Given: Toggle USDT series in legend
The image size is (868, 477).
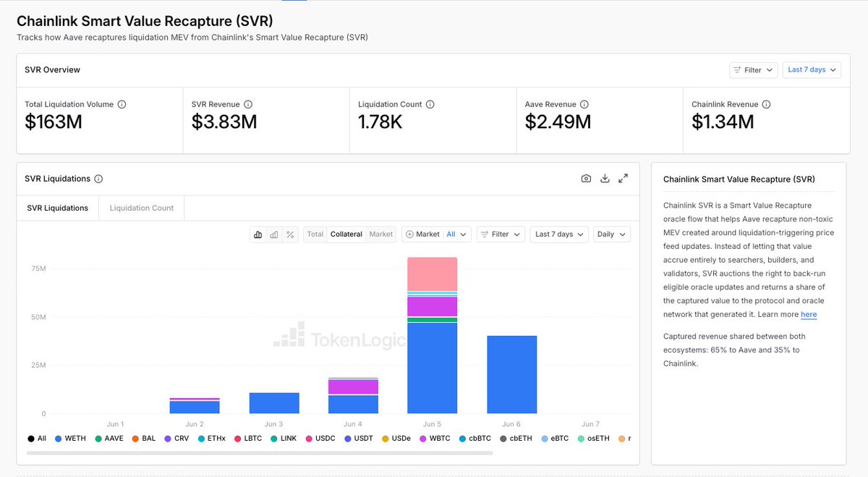Looking at the screenshot, I should tap(359, 439).
